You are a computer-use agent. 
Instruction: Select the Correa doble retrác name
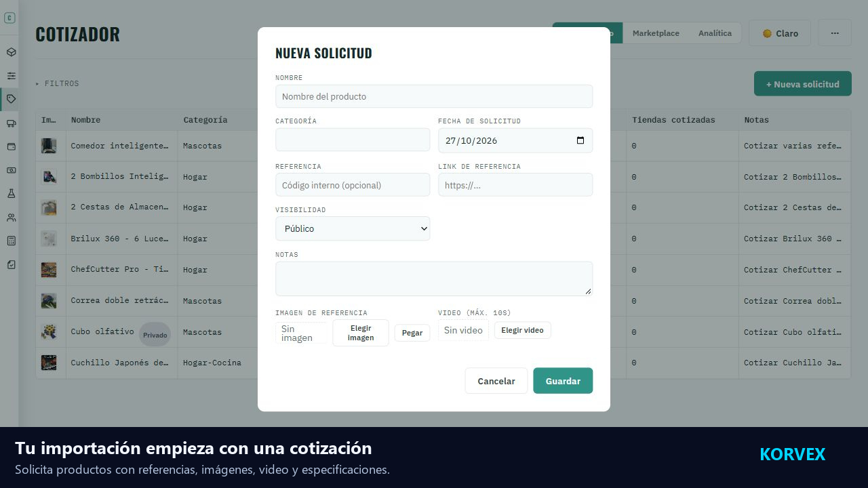(x=119, y=301)
